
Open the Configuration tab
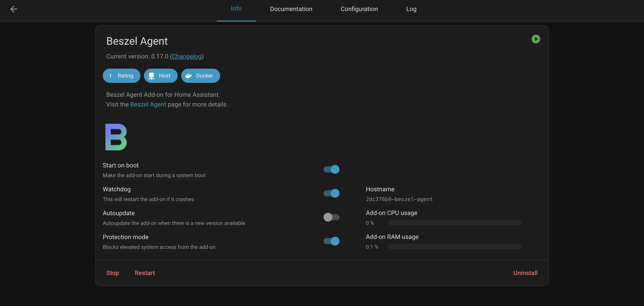pyautogui.click(x=359, y=9)
